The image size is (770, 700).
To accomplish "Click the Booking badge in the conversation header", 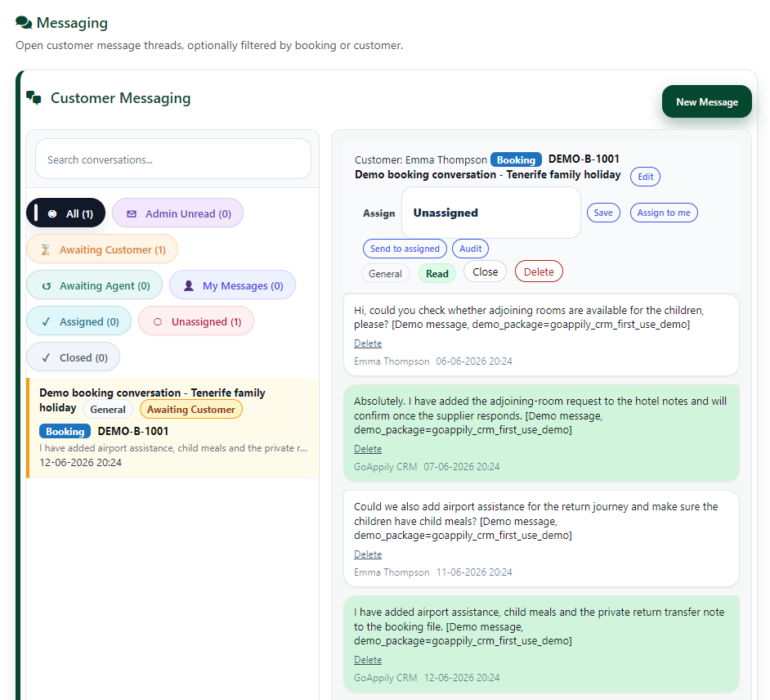I will click(x=516, y=159).
